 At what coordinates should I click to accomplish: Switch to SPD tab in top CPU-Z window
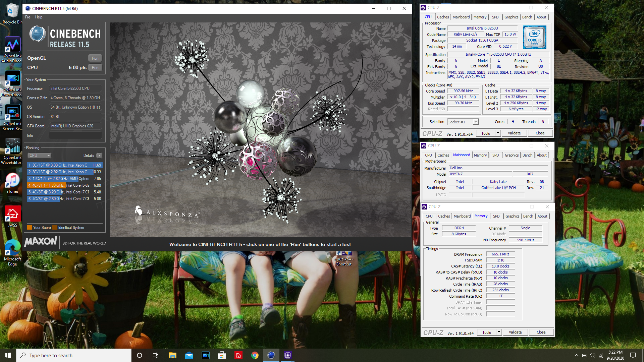[x=495, y=17]
